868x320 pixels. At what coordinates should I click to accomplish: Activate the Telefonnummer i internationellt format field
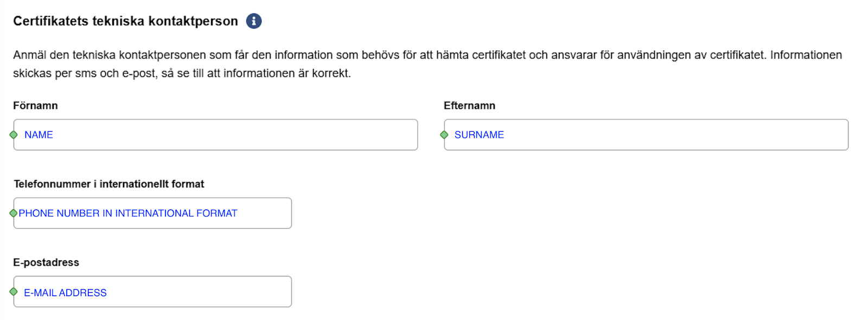tap(152, 213)
